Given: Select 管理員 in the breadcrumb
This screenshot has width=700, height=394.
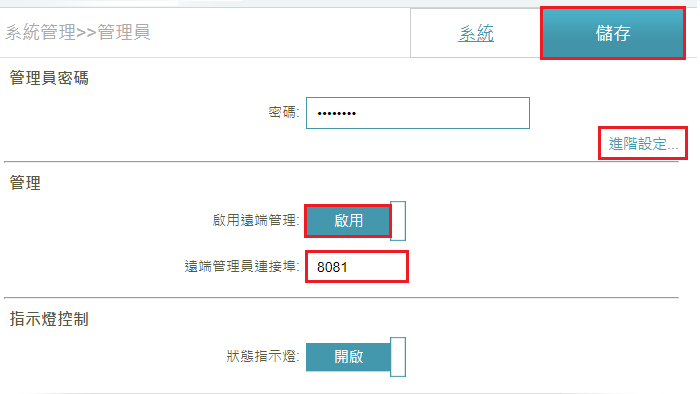Looking at the screenshot, I should (x=124, y=32).
